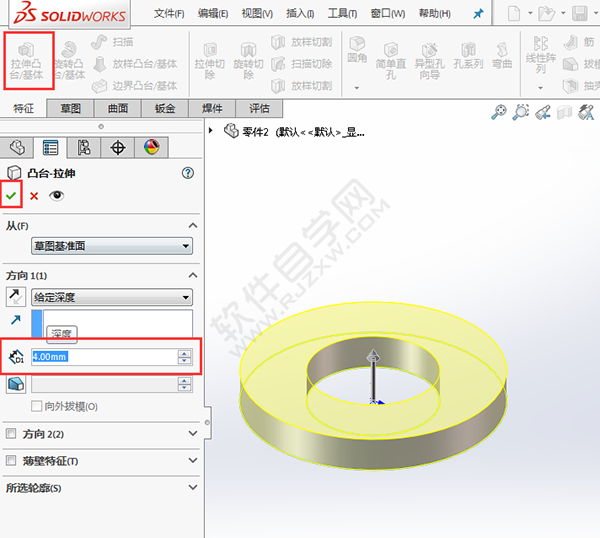Expand the Direction 2 section chevron
Viewport: 600px width, 538px height.
193,434
